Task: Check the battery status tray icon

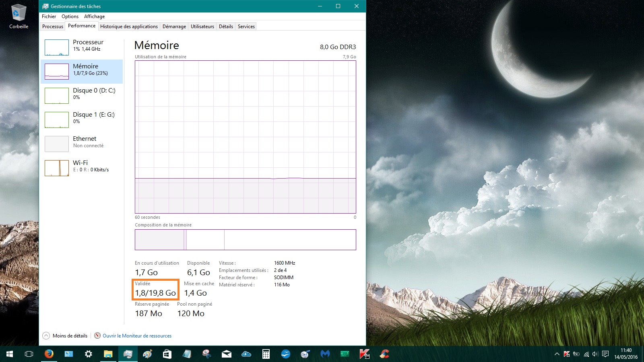Action: tap(576, 354)
